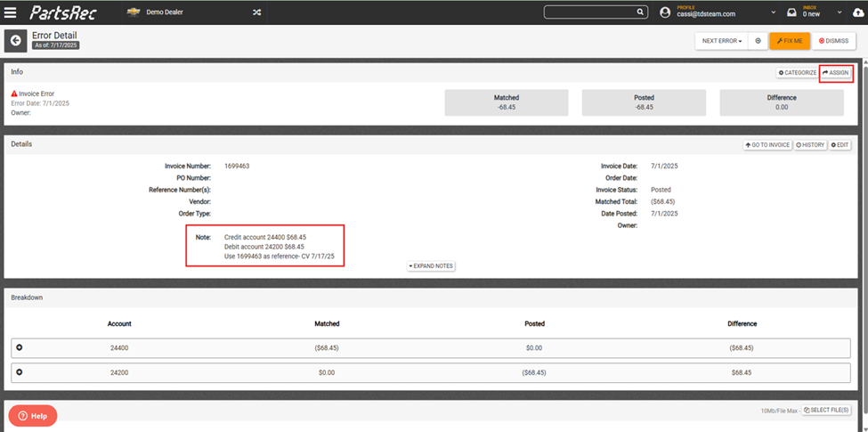Click the cloud upload icon
Screen dimensions: 868x432
pos(857,12)
